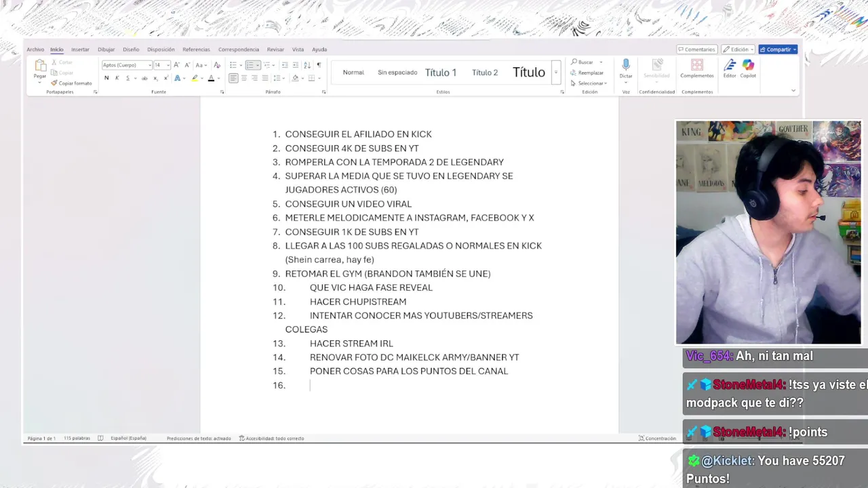The height and width of the screenshot is (488, 868).
Task: Toggle the numbered list button
Action: coord(250,65)
